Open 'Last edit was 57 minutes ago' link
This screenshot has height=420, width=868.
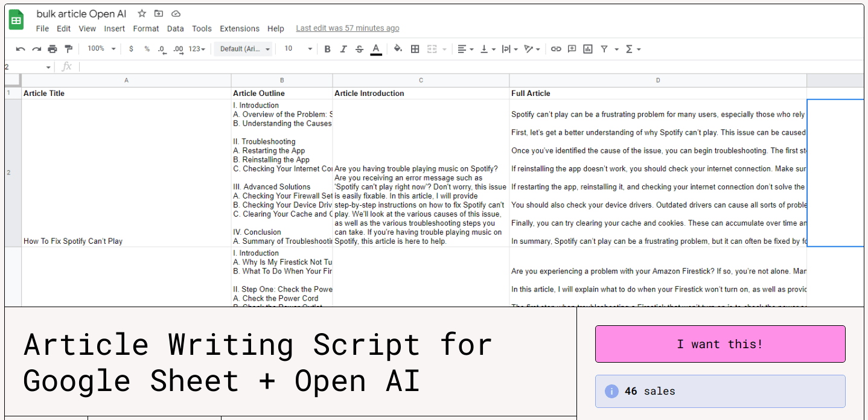pyautogui.click(x=347, y=28)
